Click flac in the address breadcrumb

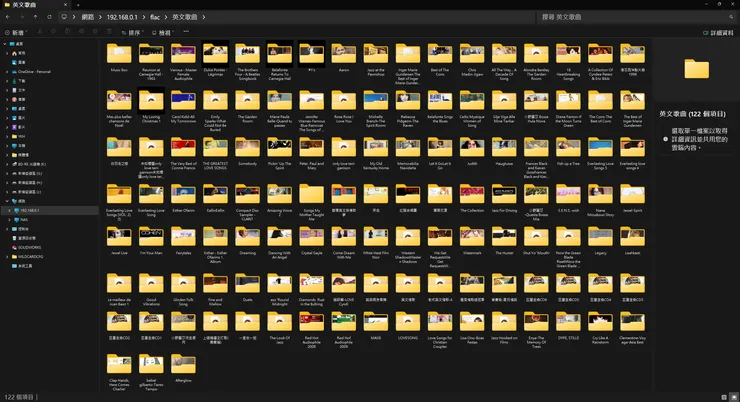click(x=155, y=17)
